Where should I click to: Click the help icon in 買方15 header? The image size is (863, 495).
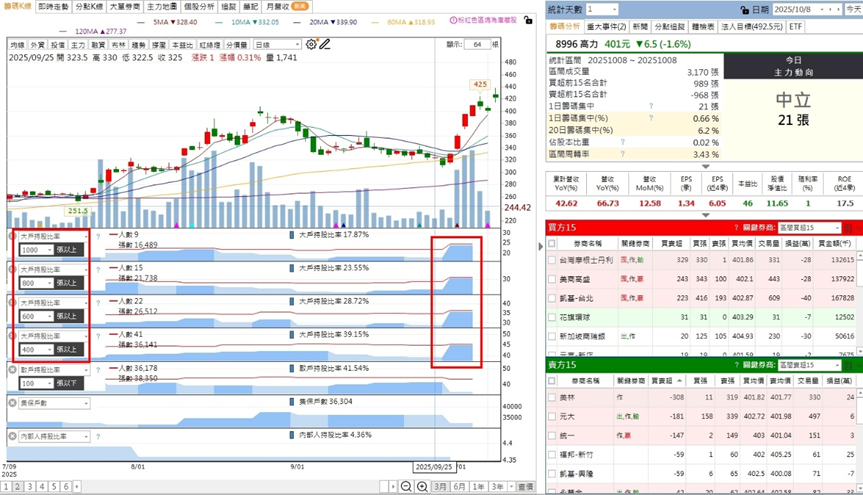tap(736, 227)
